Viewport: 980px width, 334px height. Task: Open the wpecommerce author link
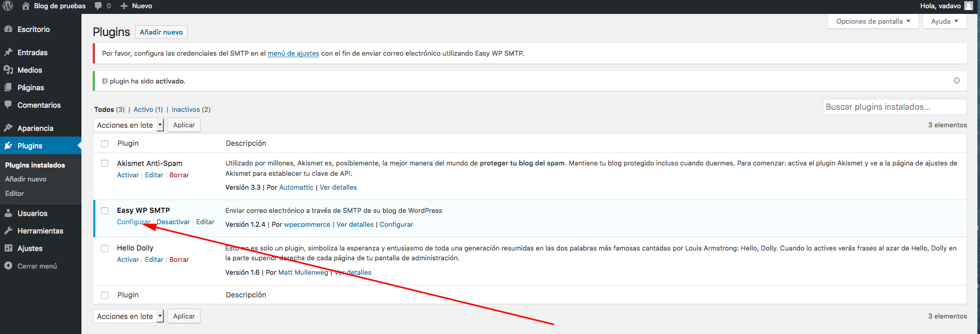pyautogui.click(x=307, y=225)
